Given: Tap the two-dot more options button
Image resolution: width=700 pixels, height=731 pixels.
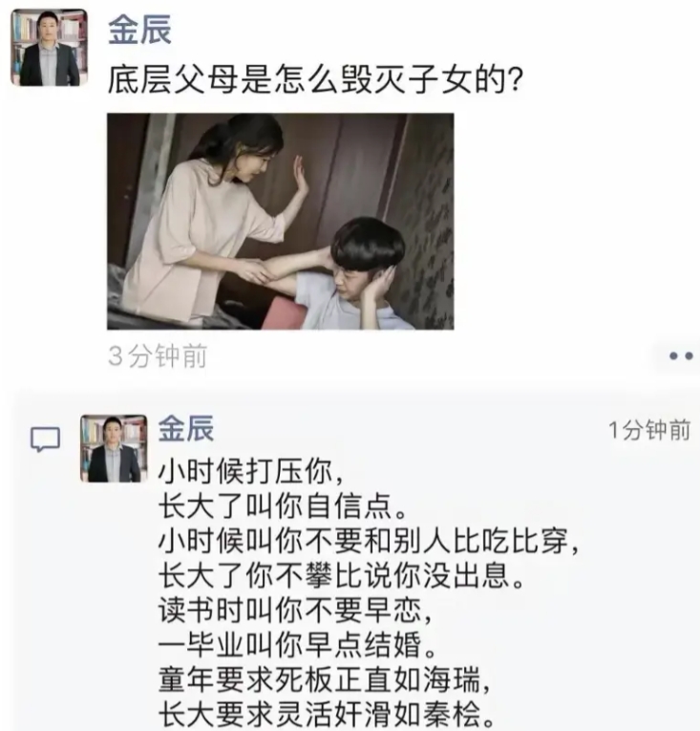Looking at the screenshot, I should click(x=681, y=356).
